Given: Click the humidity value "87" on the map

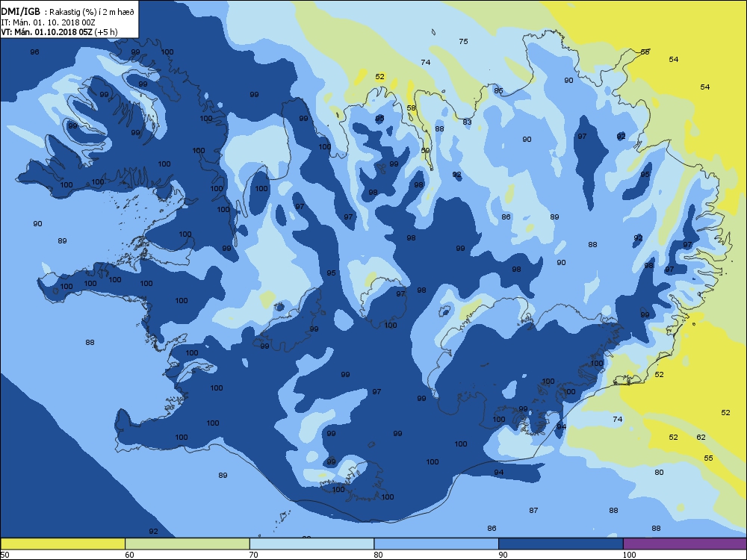Looking at the screenshot, I should coord(533,511).
